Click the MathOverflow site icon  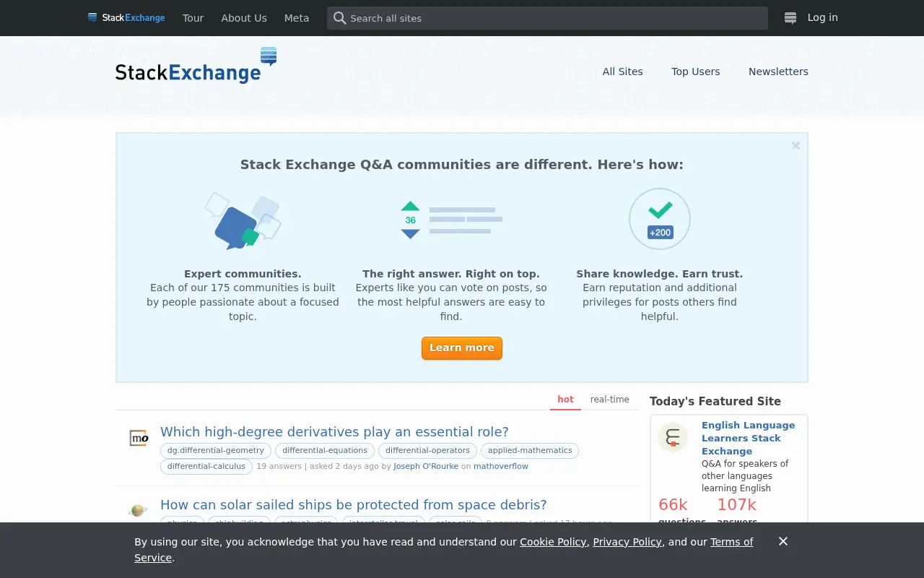(139, 438)
